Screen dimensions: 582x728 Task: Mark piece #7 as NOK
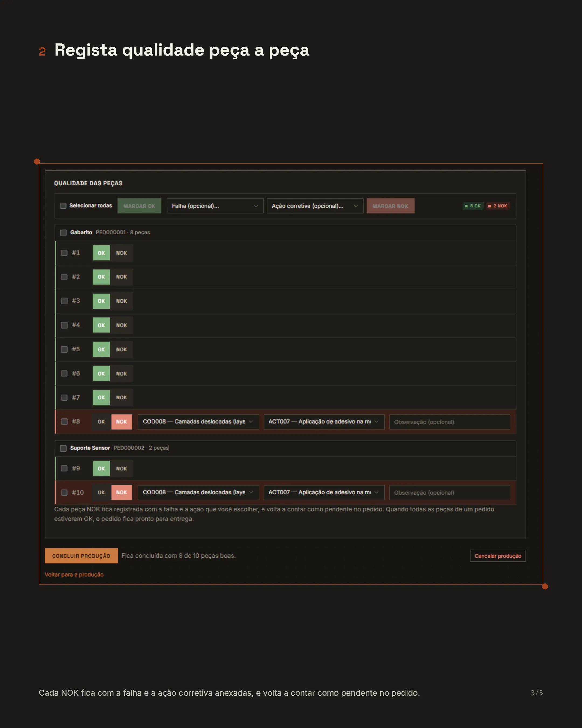122,397
